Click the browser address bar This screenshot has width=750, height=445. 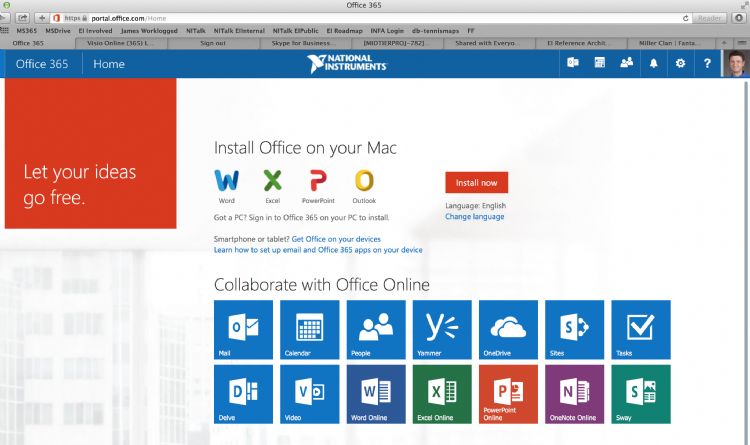pos(371,18)
